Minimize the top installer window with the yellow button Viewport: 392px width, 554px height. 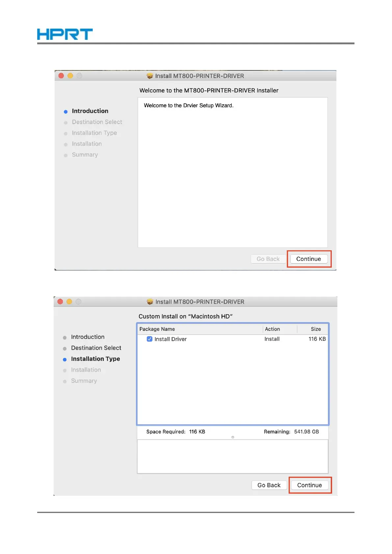70,76
